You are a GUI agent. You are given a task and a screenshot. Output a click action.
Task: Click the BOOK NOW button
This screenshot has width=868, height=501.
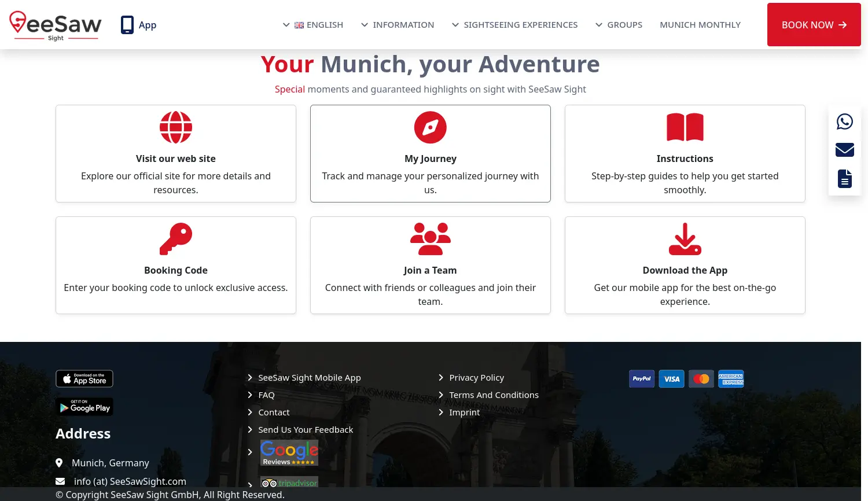[x=814, y=24]
